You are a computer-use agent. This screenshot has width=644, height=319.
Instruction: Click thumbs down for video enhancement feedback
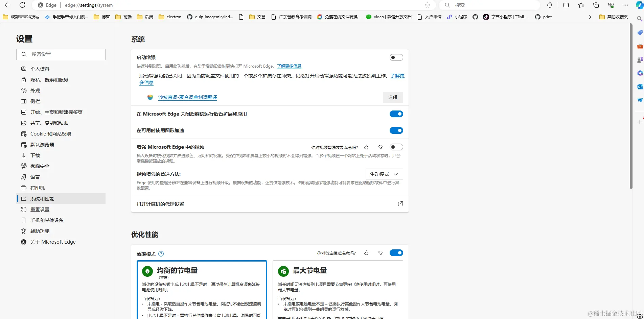[381, 147]
